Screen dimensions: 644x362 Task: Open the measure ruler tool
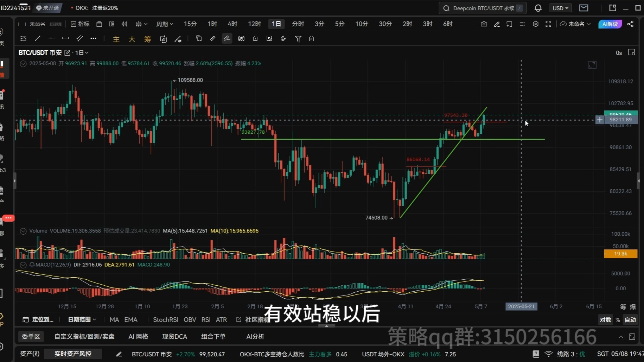tap(213, 39)
